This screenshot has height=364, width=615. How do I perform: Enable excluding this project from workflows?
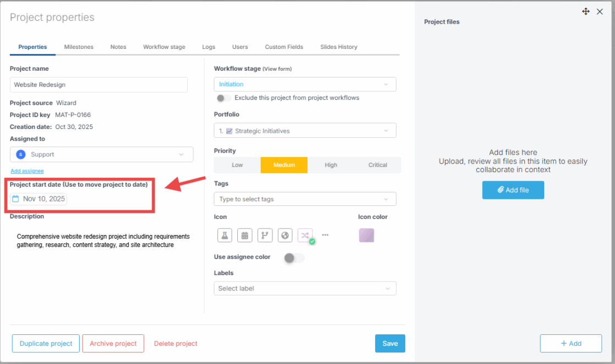click(x=223, y=97)
